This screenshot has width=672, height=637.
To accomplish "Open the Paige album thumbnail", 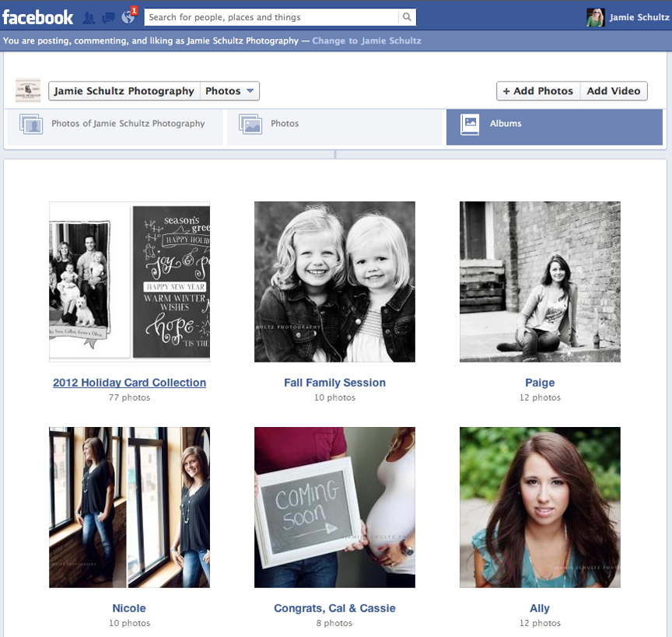I will pyautogui.click(x=540, y=282).
